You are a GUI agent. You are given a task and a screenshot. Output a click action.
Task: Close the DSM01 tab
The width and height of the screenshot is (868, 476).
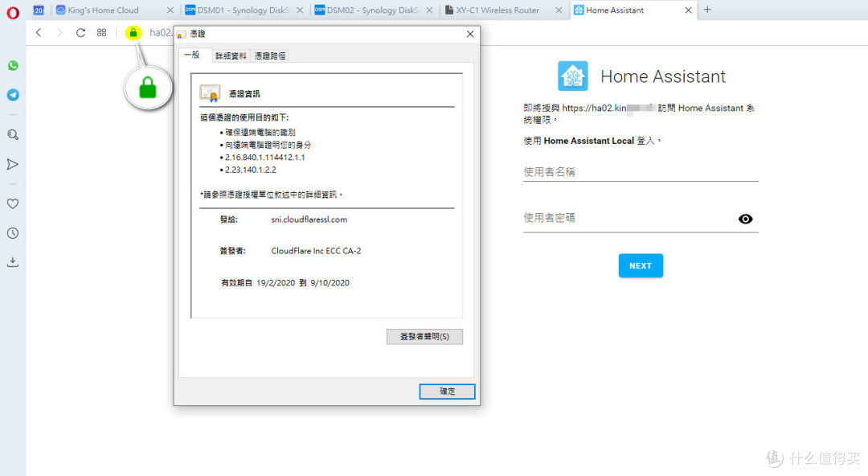pyautogui.click(x=300, y=10)
